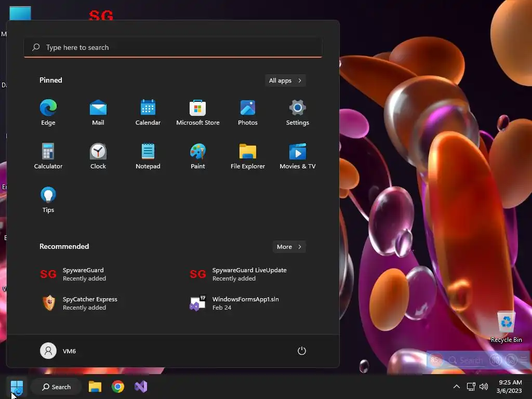
Task: Launch the Clock app
Action: (x=98, y=156)
